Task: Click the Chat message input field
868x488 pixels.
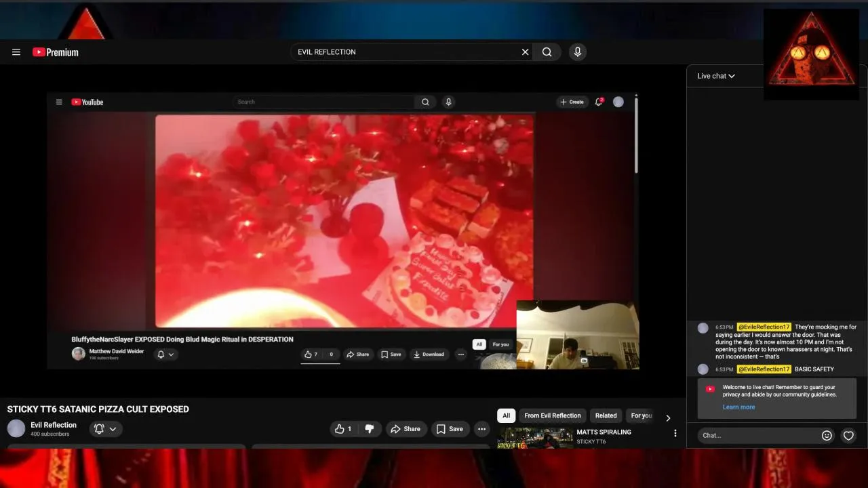Action: (759, 435)
